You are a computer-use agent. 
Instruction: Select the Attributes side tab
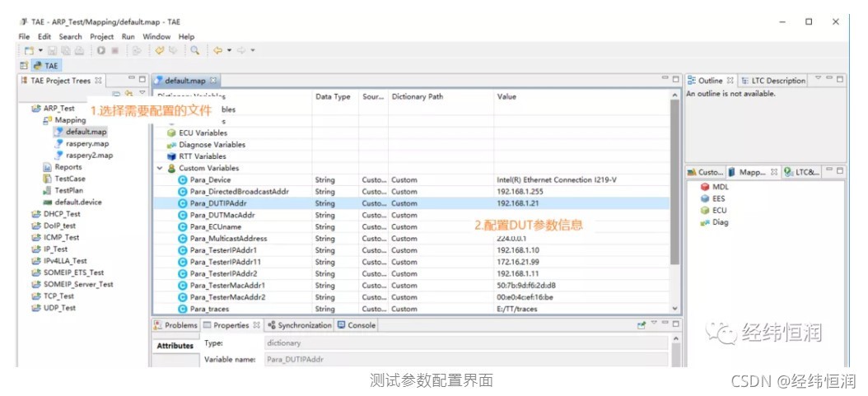pos(175,346)
